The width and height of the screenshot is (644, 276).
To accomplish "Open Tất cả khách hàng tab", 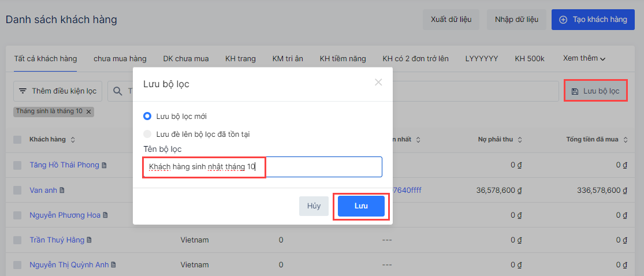I will (x=46, y=59).
